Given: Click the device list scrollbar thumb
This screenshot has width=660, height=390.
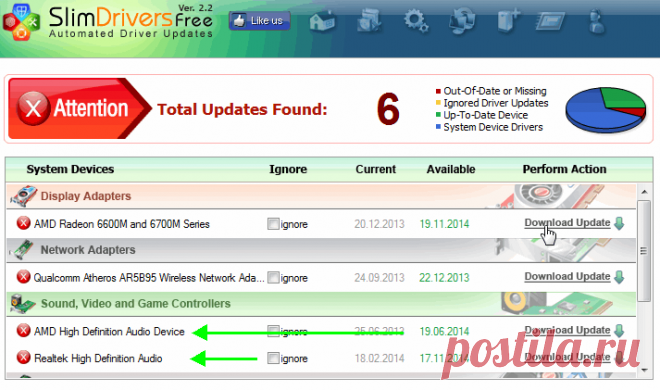Looking at the screenshot, I should pyautogui.click(x=644, y=251).
